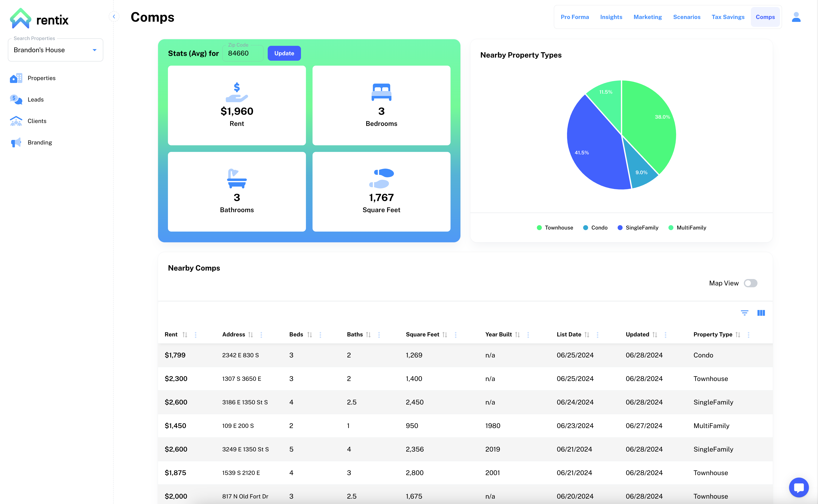Expand the Search Properties dropdown

(94, 50)
